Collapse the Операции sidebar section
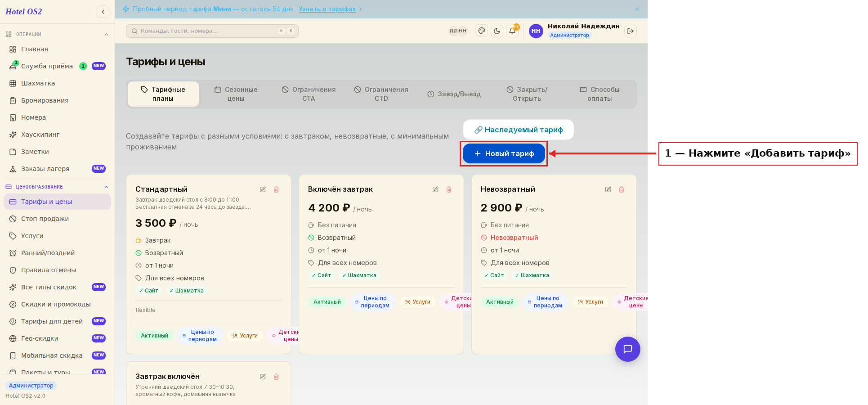 tap(106, 35)
